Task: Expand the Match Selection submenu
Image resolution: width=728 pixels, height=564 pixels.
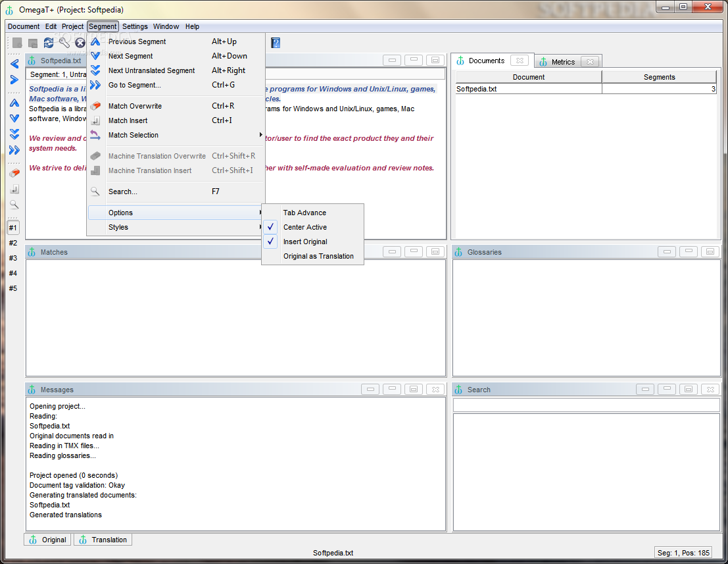Action: pyautogui.click(x=176, y=135)
